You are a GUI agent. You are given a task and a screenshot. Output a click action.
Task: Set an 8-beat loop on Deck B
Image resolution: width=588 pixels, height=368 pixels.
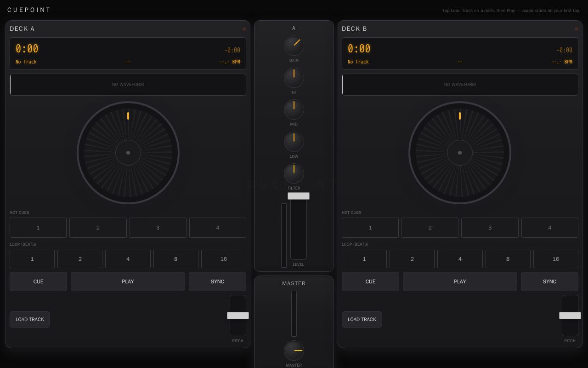click(x=508, y=259)
